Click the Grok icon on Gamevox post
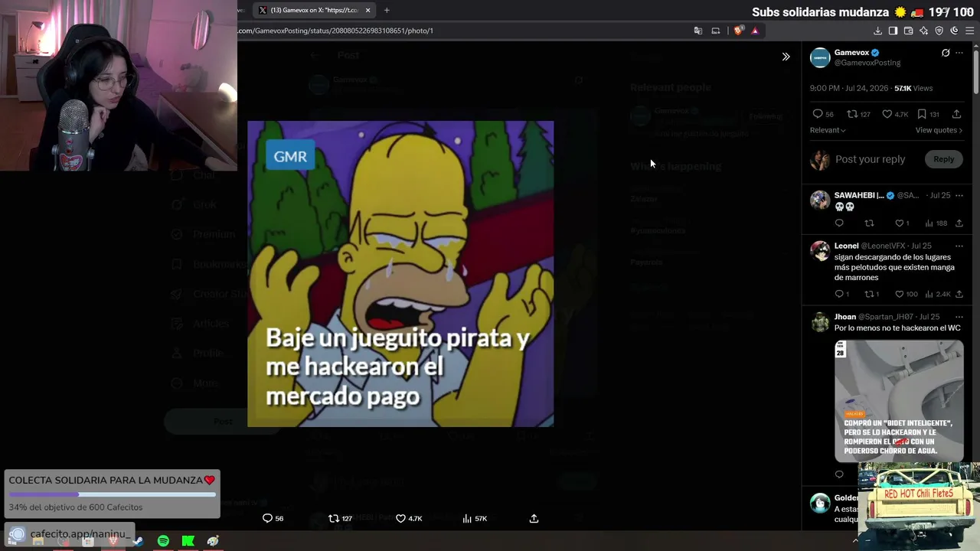 pyautogui.click(x=946, y=53)
